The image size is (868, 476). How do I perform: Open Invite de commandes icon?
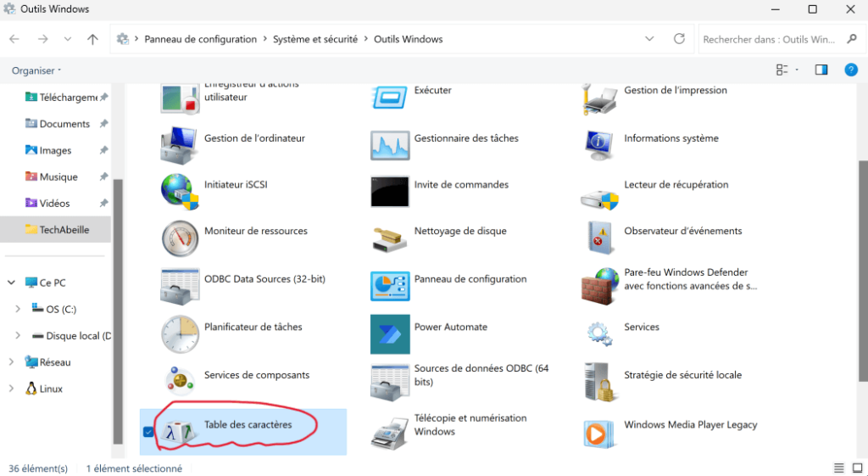pyautogui.click(x=390, y=192)
